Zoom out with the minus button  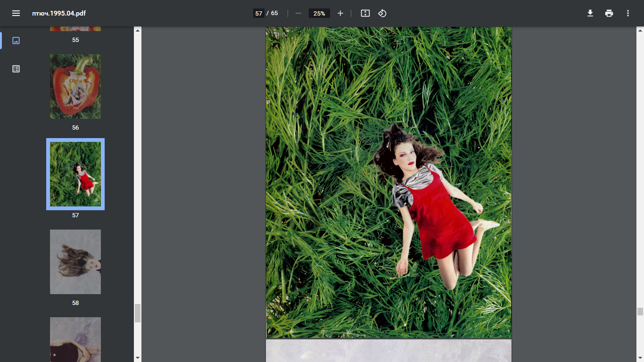298,13
